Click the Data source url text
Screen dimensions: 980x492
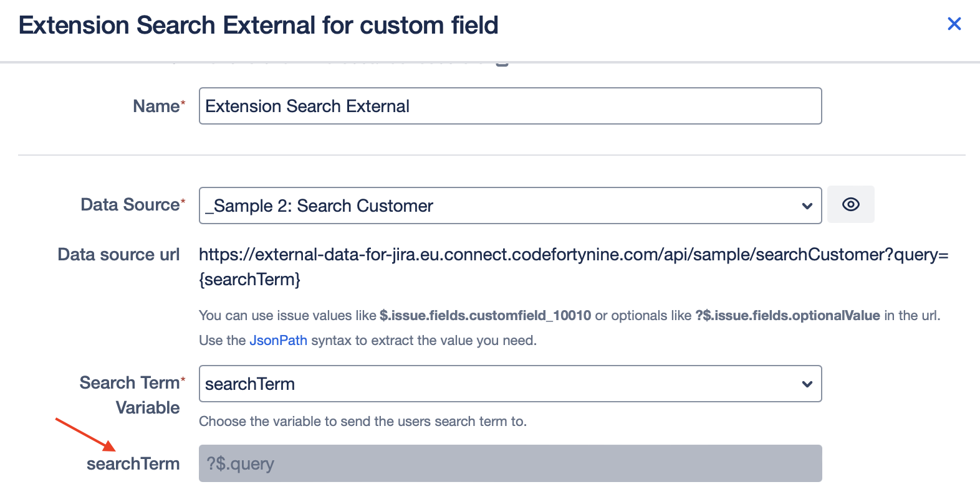(118, 254)
